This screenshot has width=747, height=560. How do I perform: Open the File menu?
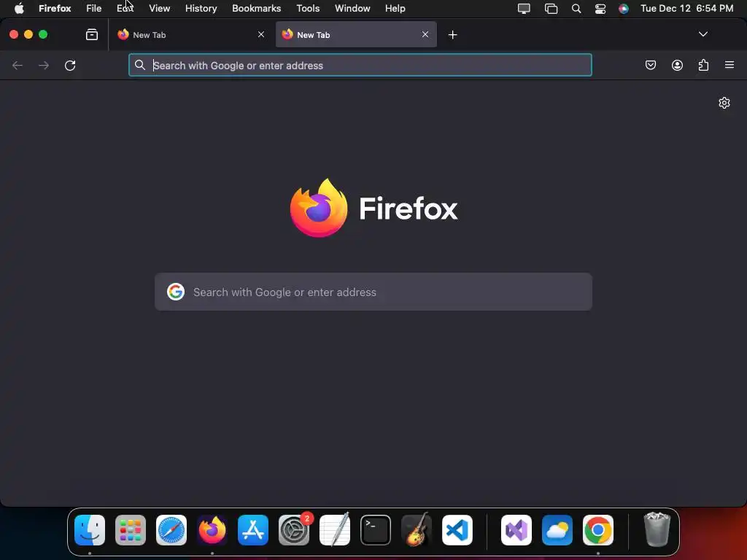pyautogui.click(x=94, y=9)
